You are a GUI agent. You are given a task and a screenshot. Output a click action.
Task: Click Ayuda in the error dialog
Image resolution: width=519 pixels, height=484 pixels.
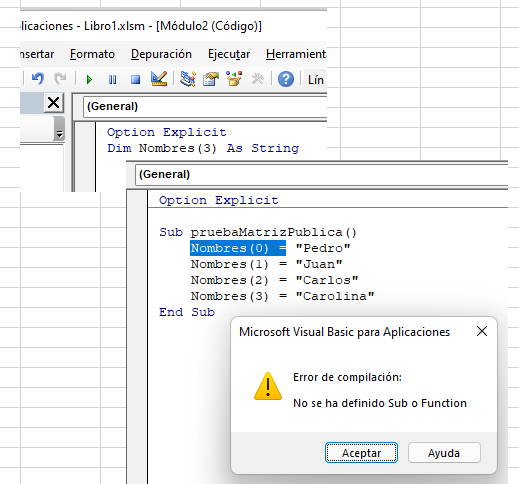pos(444,453)
